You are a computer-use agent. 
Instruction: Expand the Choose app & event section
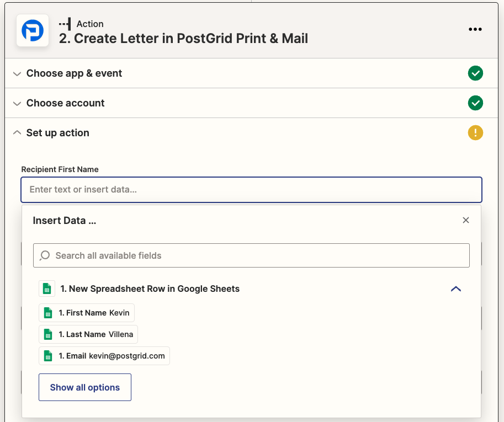(74, 73)
